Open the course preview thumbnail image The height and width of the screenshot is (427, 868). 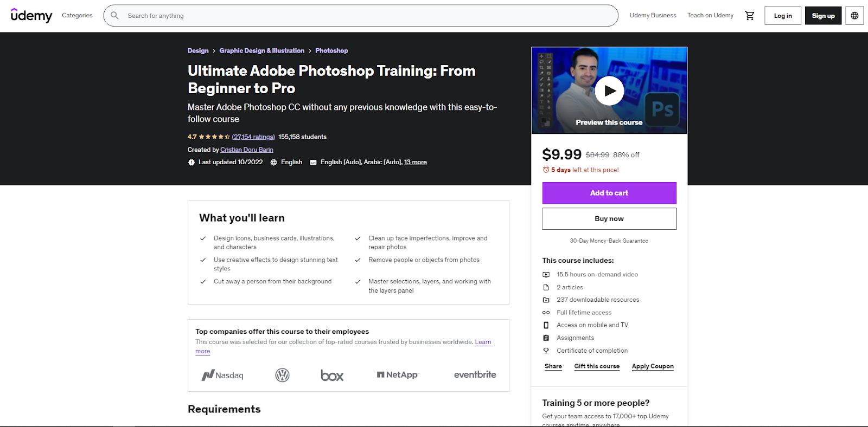pyautogui.click(x=609, y=90)
